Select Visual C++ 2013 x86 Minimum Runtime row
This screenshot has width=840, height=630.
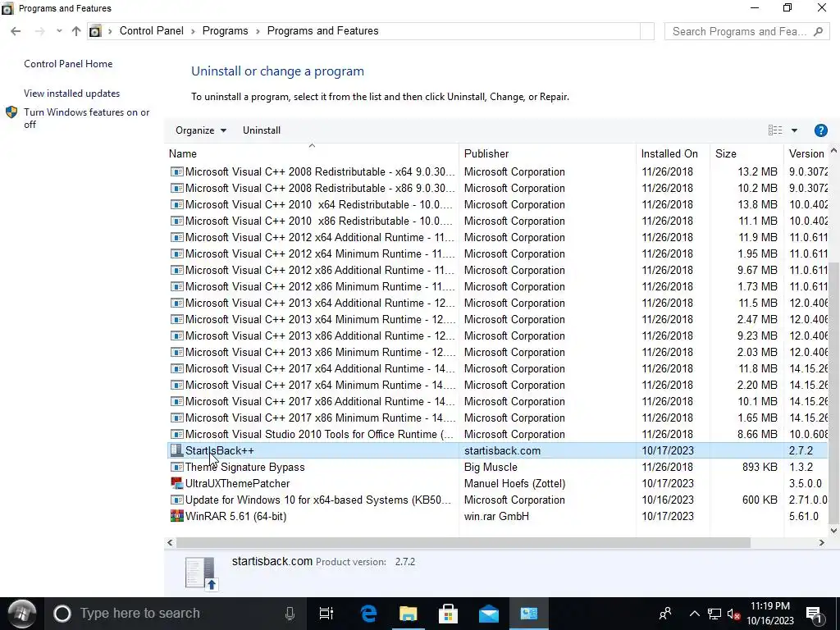[498, 352]
